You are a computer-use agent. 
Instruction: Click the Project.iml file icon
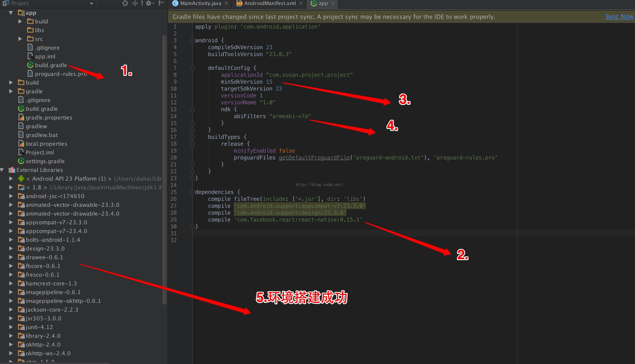[21, 153]
